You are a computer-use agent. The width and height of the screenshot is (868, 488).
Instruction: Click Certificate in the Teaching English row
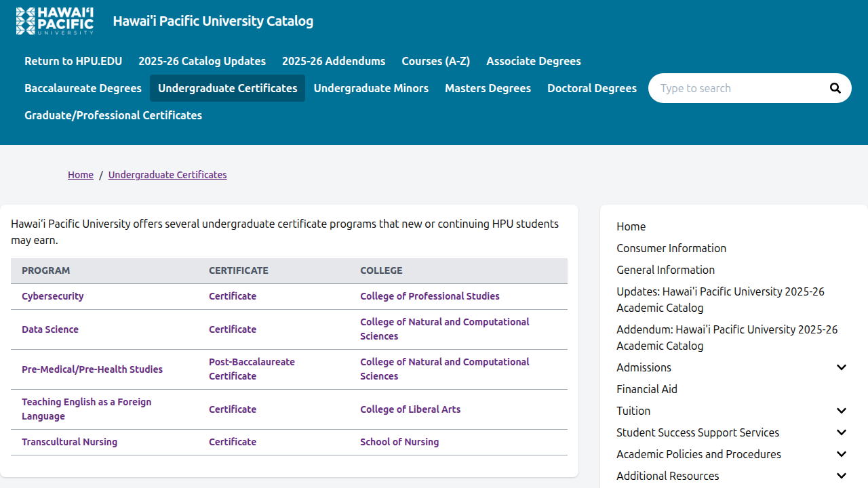[x=233, y=409]
